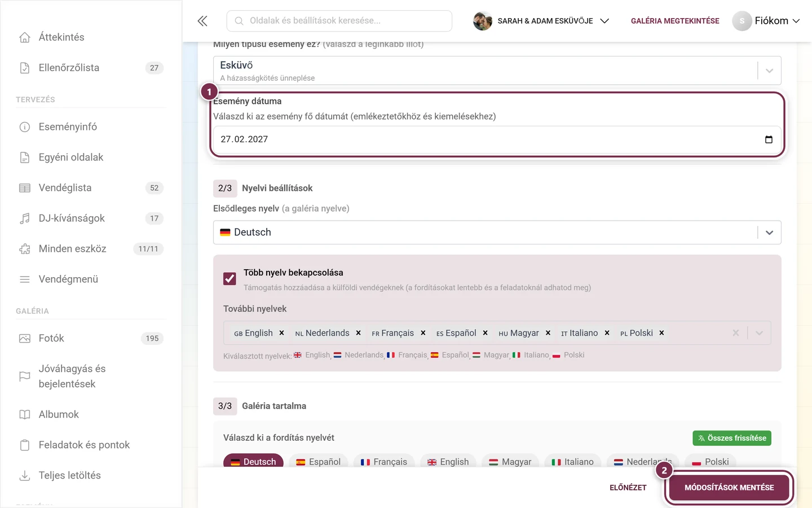This screenshot has height=508, width=812.
Task: Open Áttekintés home icon in sidebar
Action: pos(25,37)
